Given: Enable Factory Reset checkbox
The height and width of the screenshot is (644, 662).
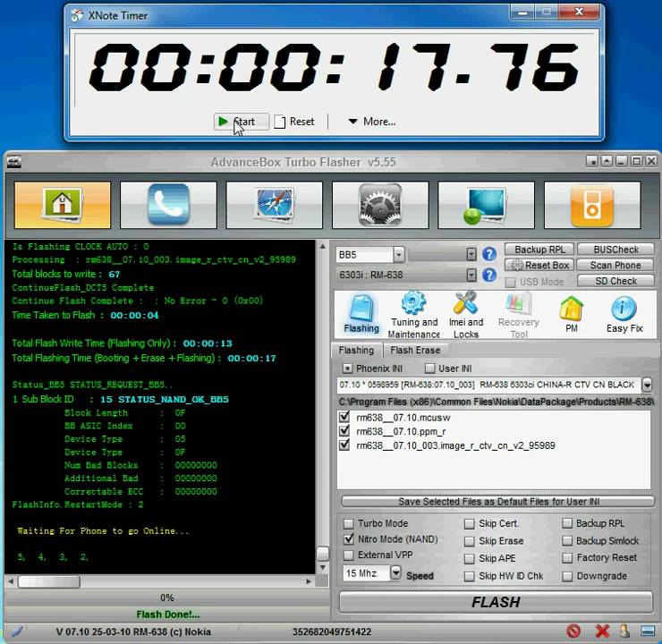Looking at the screenshot, I should (567, 558).
